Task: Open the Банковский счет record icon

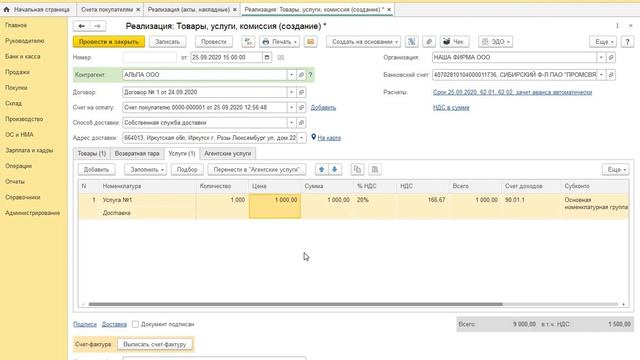Action: click(611, 75)
